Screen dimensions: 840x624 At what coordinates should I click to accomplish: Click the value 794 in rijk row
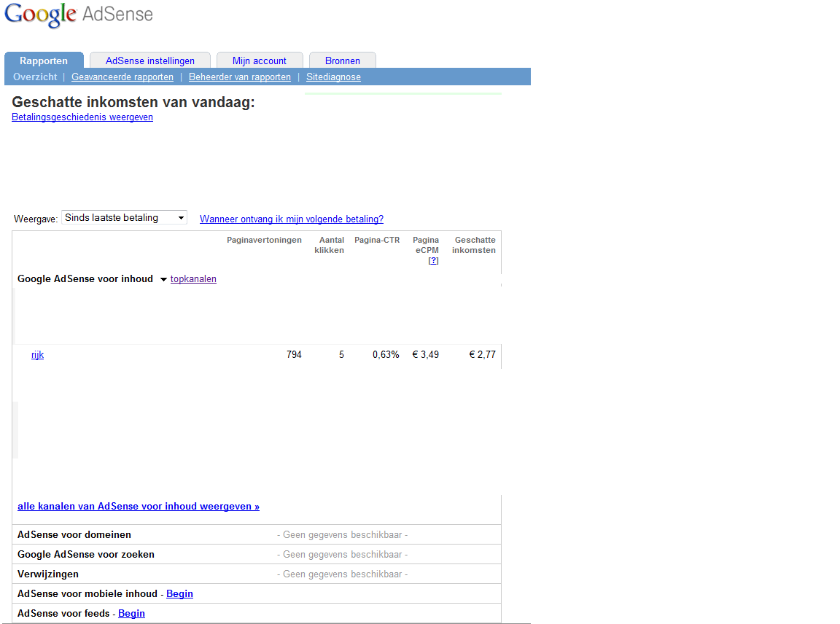click(294, 354)
